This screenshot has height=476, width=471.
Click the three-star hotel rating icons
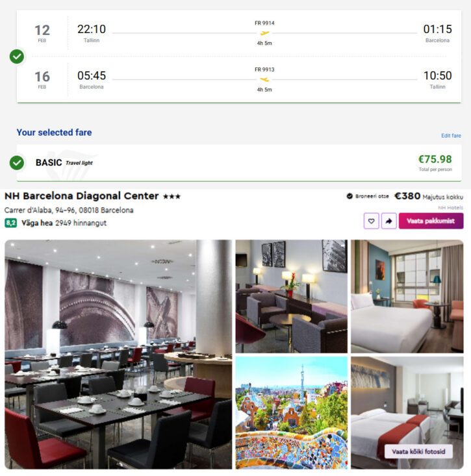(172, 196)
